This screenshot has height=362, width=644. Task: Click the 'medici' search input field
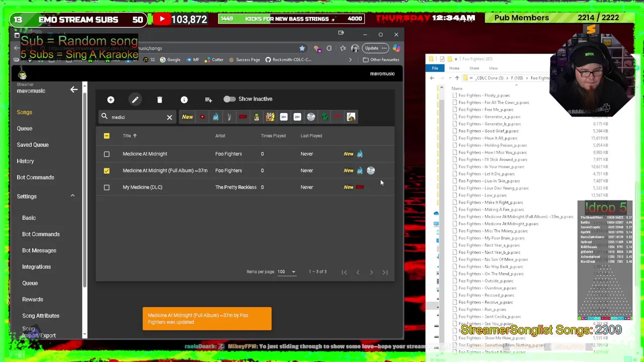[137, 117]
